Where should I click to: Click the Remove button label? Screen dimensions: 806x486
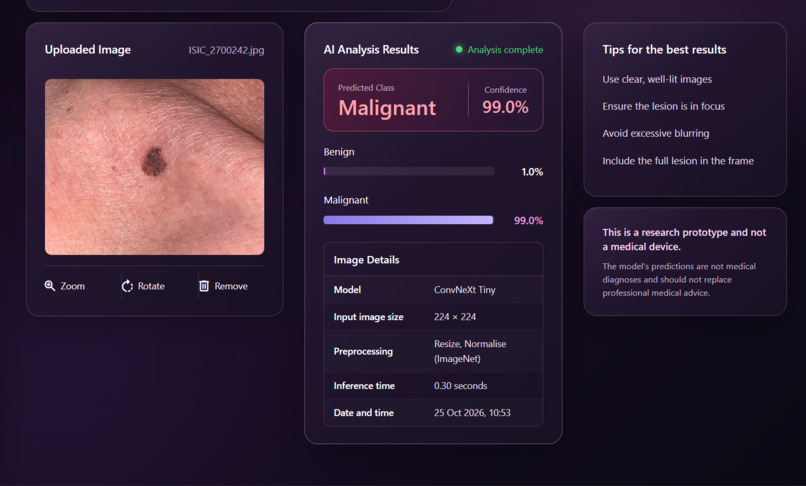pos(231,286)
